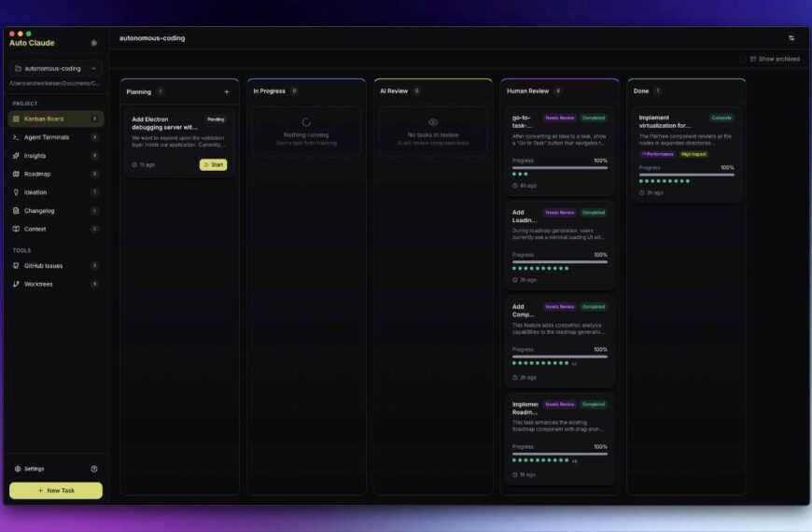Add a task with Planning column plus icon

pos(226,91)
